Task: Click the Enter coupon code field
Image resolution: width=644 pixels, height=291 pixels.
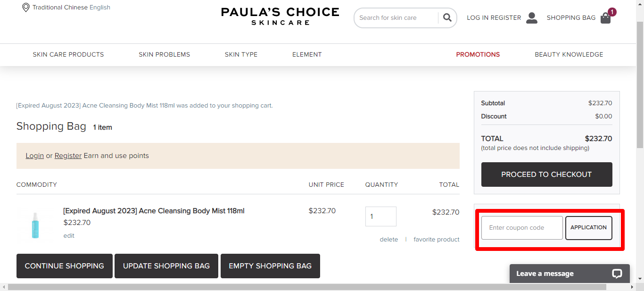Action: [x=521, y=227]
